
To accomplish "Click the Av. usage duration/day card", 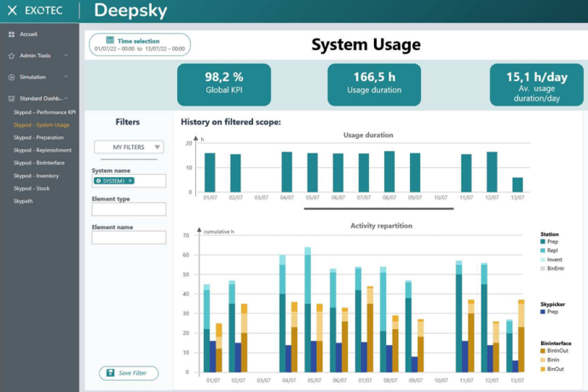I will pos(537,84).
